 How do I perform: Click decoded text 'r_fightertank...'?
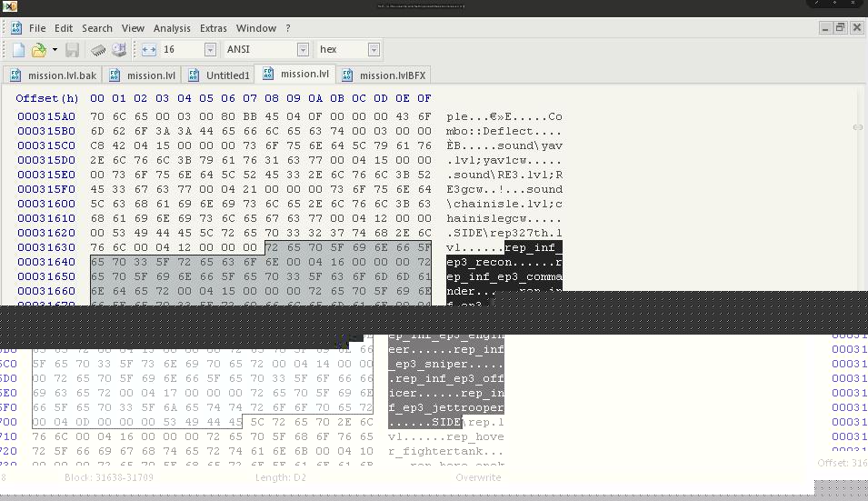pyautogui.click(x=446, y=451)
